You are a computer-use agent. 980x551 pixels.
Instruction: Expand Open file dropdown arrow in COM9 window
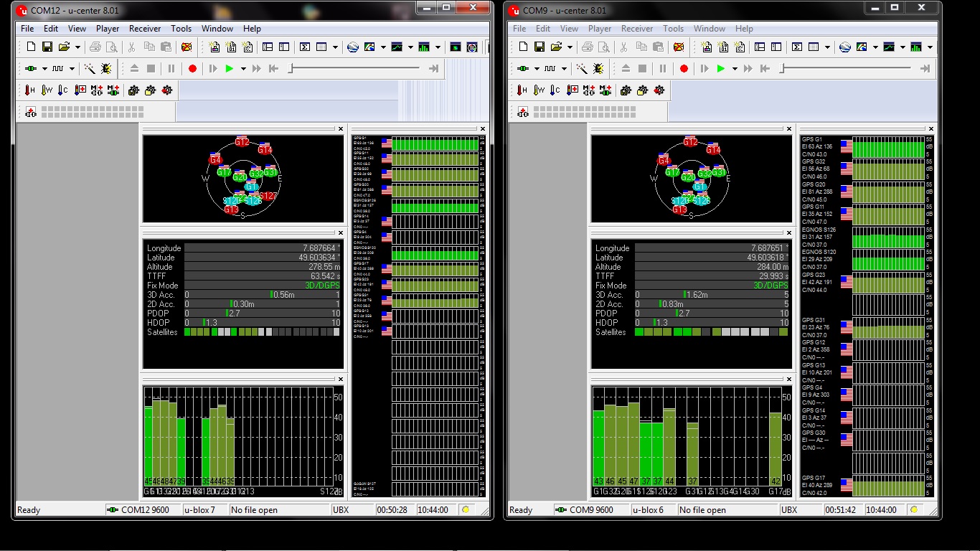pos(570,47)
